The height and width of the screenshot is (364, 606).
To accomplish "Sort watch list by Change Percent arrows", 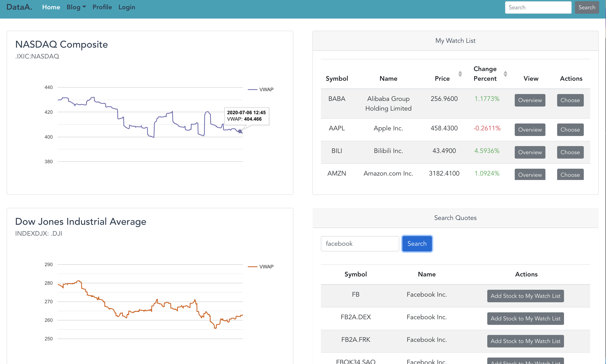I will 505,74.
